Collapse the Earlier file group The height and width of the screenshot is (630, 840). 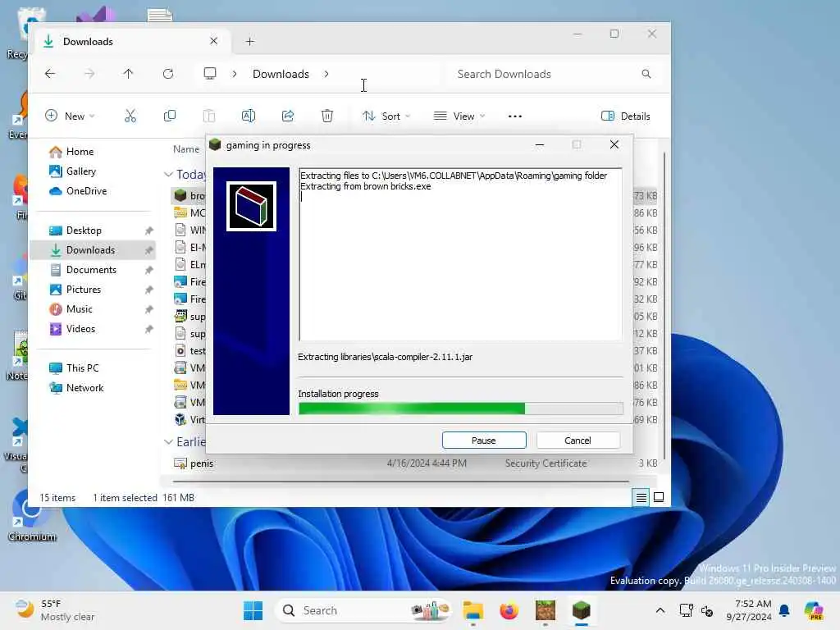168,441
